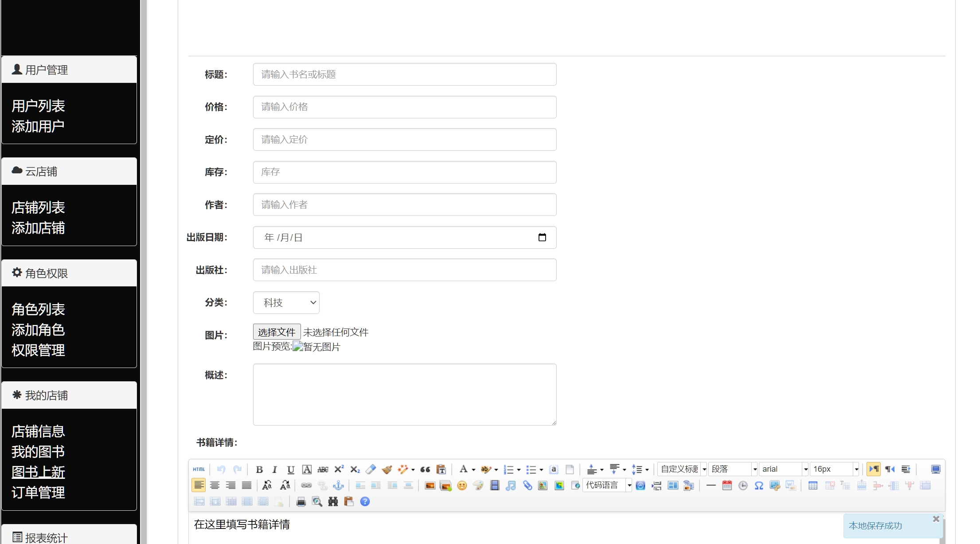This screenshot has height=544, width=980.
Task: Open the arial font family dropdown
Action: [x=784, y=469]
